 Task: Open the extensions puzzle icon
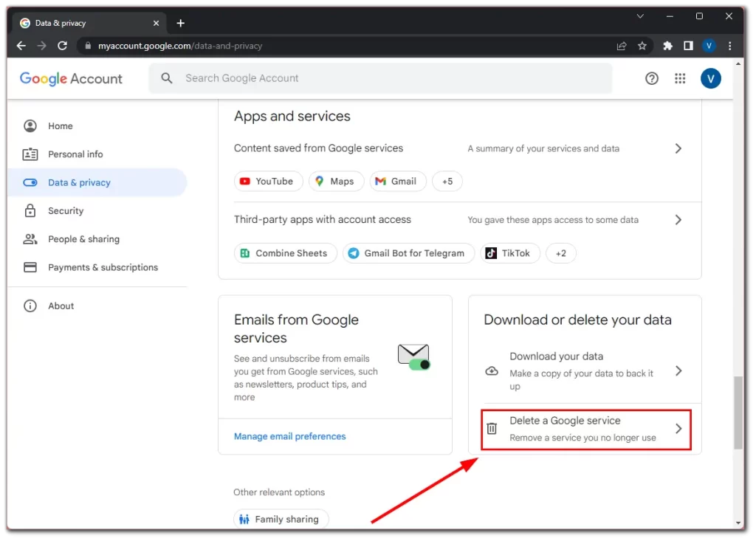(667, 46)
